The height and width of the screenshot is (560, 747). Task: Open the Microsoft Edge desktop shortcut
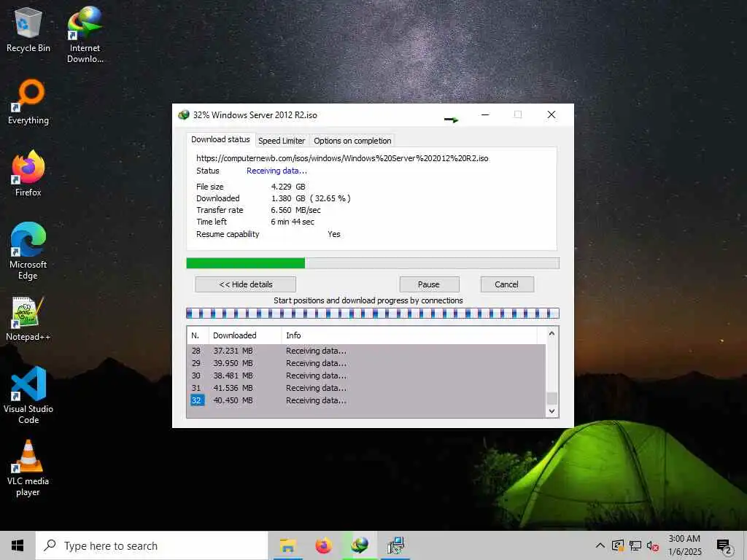[28, 251]
